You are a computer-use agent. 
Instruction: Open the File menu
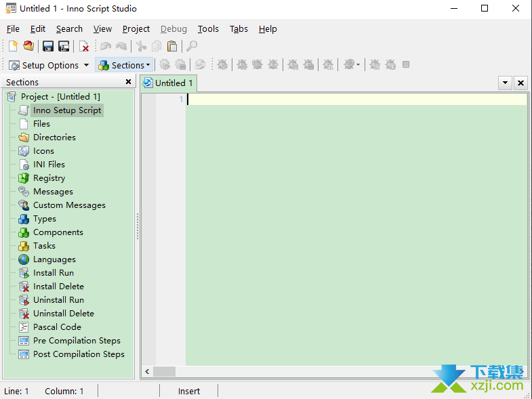pyautogui.click(x=13, y=29)
